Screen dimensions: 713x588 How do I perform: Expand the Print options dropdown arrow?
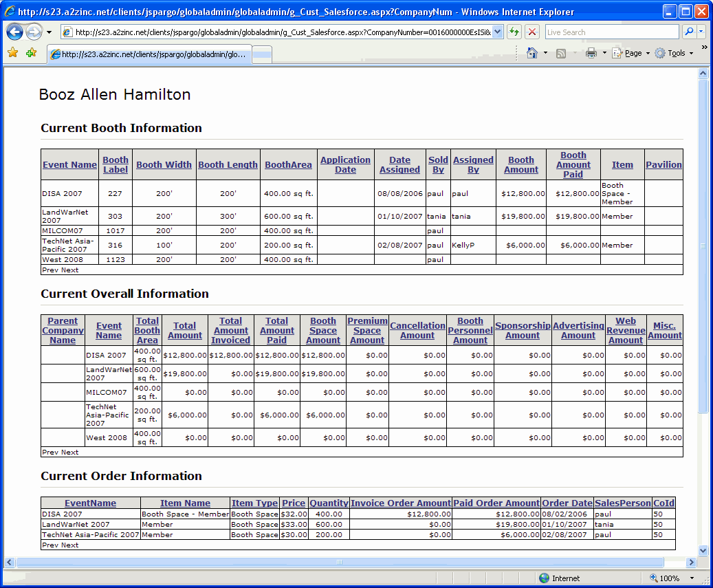point(604,53)
